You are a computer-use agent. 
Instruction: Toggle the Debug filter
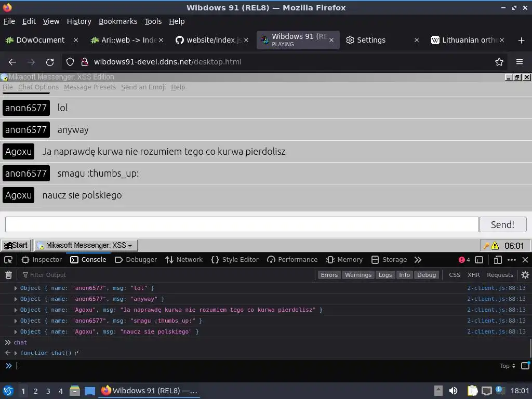(426, 275)
